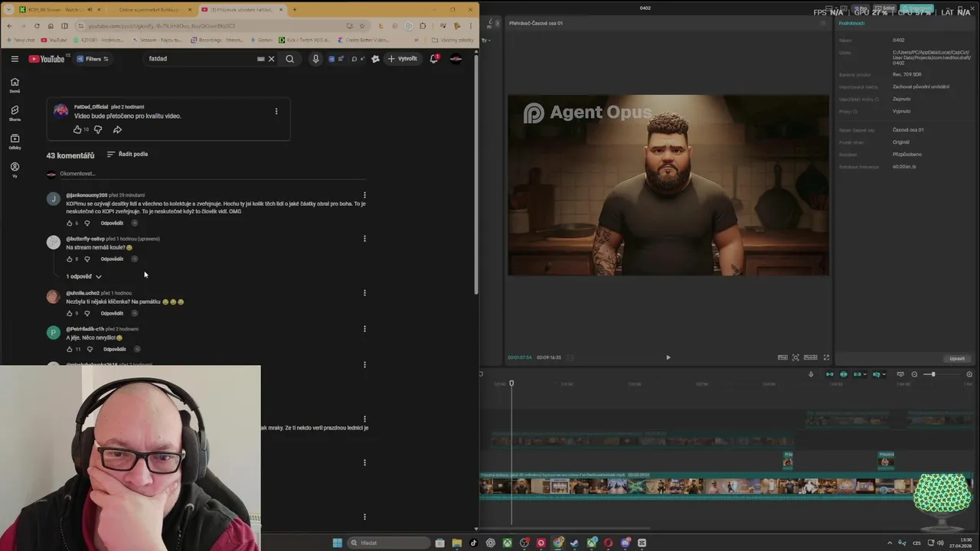This screenshot has height=551, width=980.
Task: Like the FatDad_Official post
Action: point(77,129)
